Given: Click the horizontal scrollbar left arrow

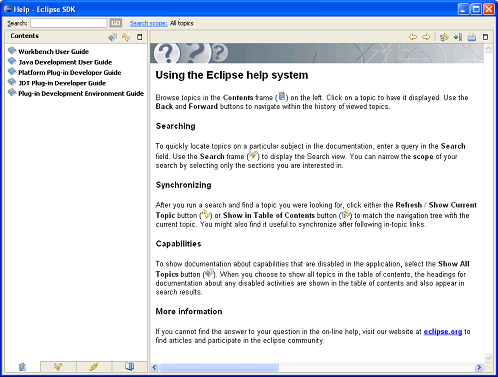Looking at the screenshot, I should point(154,367).
